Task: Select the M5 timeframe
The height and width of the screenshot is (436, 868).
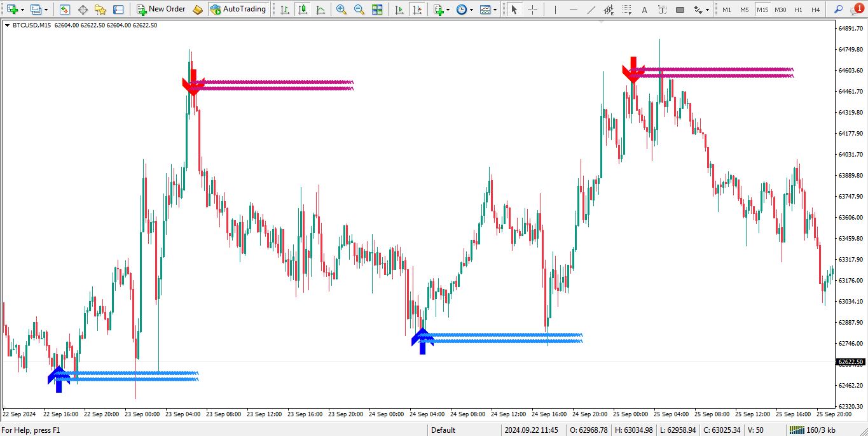Action: (x=745, y=10)
